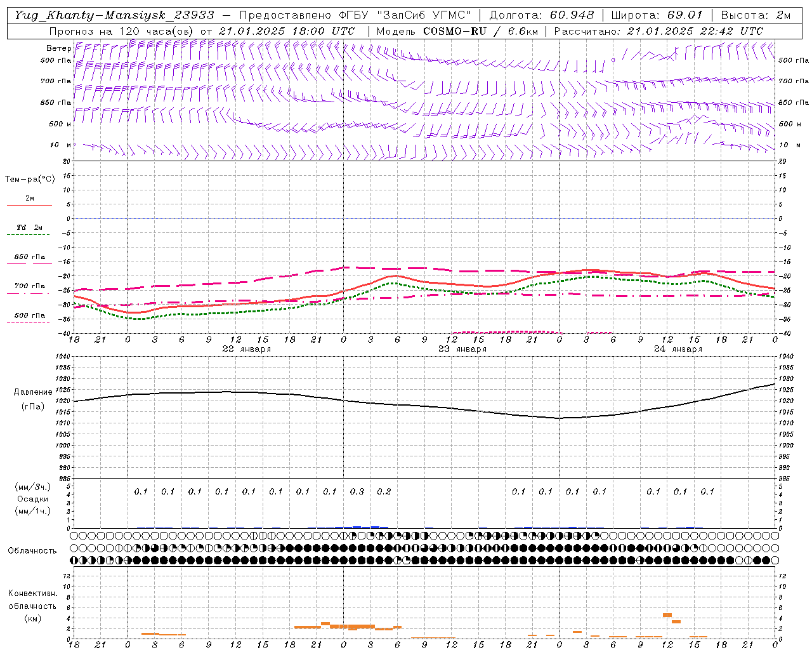Click the 22 января date label
The image size is (812, 650).
[246, 349]
